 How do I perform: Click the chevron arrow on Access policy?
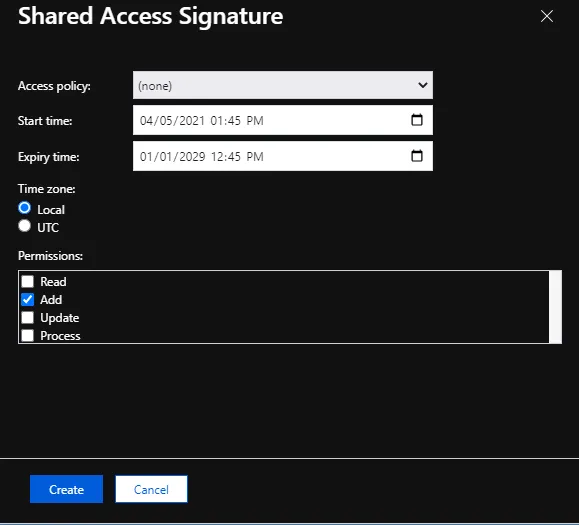click(423, 85)
